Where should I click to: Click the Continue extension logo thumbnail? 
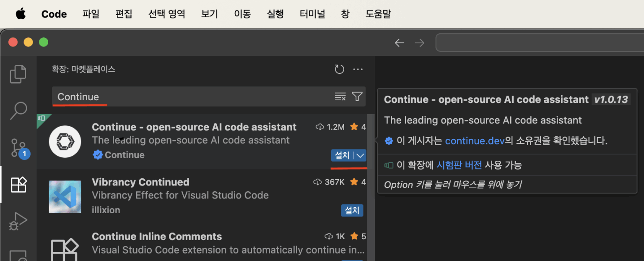click(65, 141)
